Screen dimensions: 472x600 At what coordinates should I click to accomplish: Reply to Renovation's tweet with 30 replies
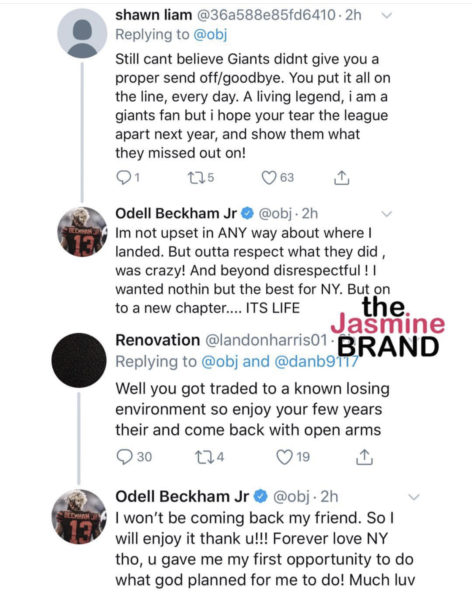tap(134, 457)
